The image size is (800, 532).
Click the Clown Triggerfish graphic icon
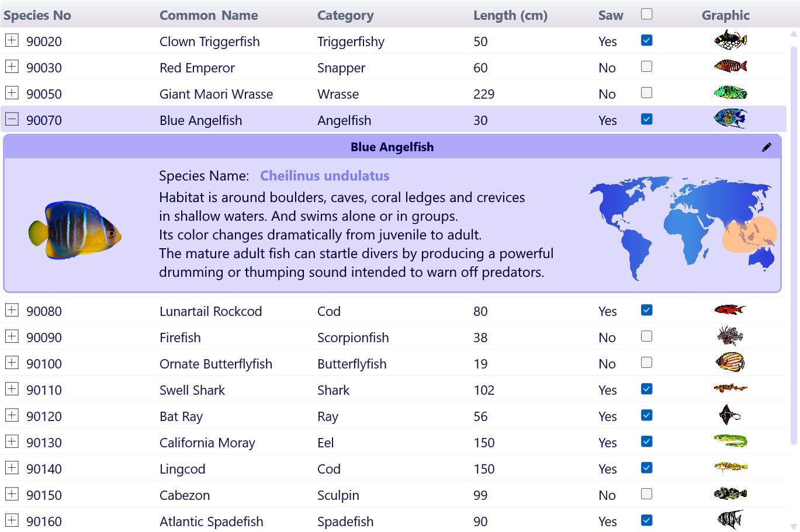point(730,40)
